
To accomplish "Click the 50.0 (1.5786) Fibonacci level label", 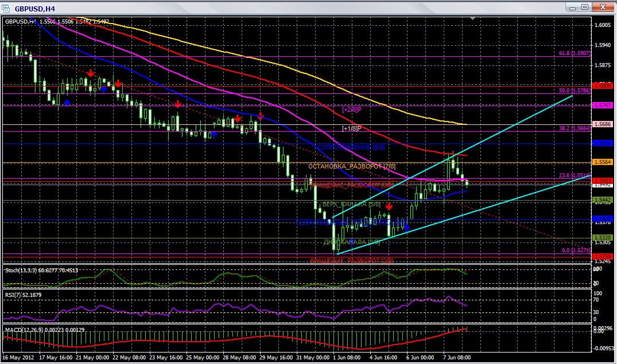I will coord(575,91).
